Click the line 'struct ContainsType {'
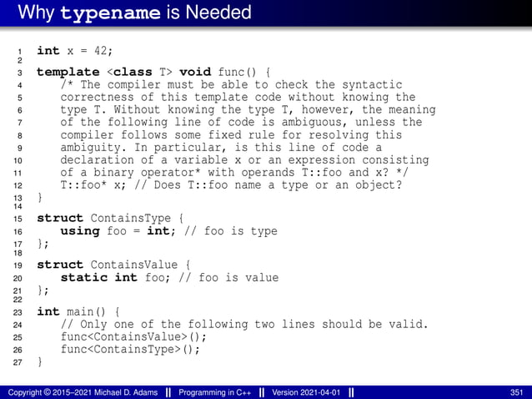The image size is (532, 399). coord(110,218)
